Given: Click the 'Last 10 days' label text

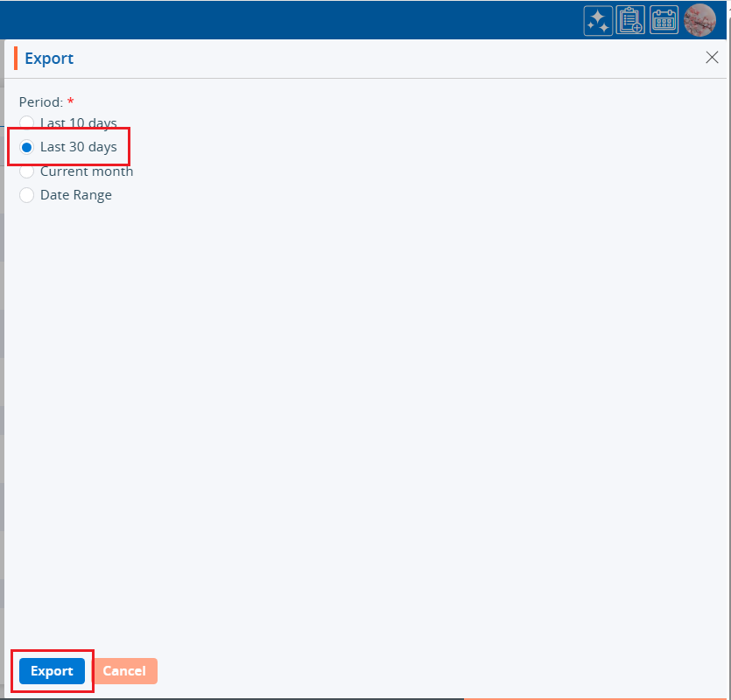Looking at the screenshot, I should (x=79, y=123).
